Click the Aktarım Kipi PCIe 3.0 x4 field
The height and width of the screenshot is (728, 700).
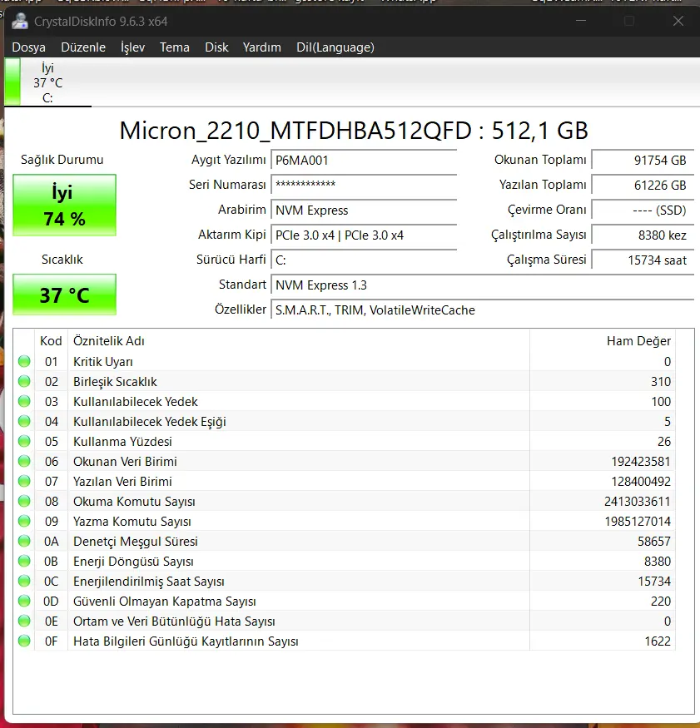[x=364, y=235]
